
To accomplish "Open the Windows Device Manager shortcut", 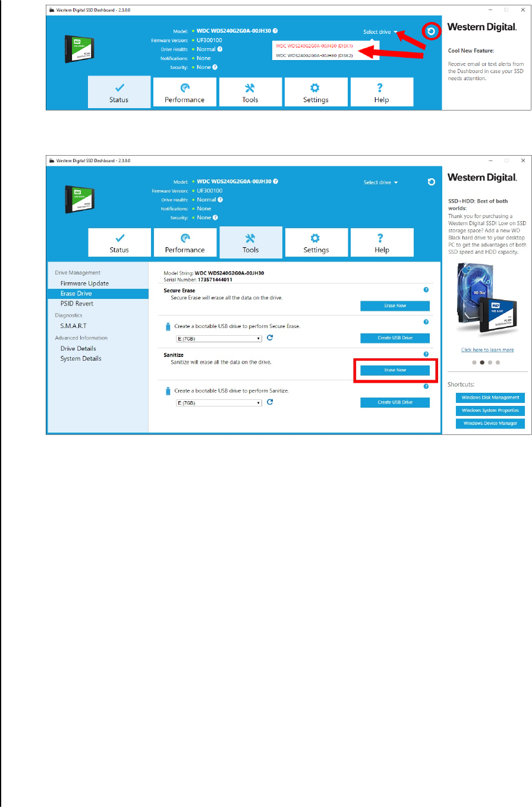I will pyautogui.click(x=490, y=423).
